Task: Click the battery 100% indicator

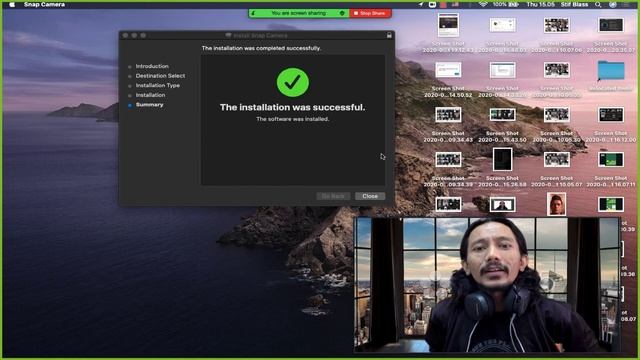Action: point(505,4)
